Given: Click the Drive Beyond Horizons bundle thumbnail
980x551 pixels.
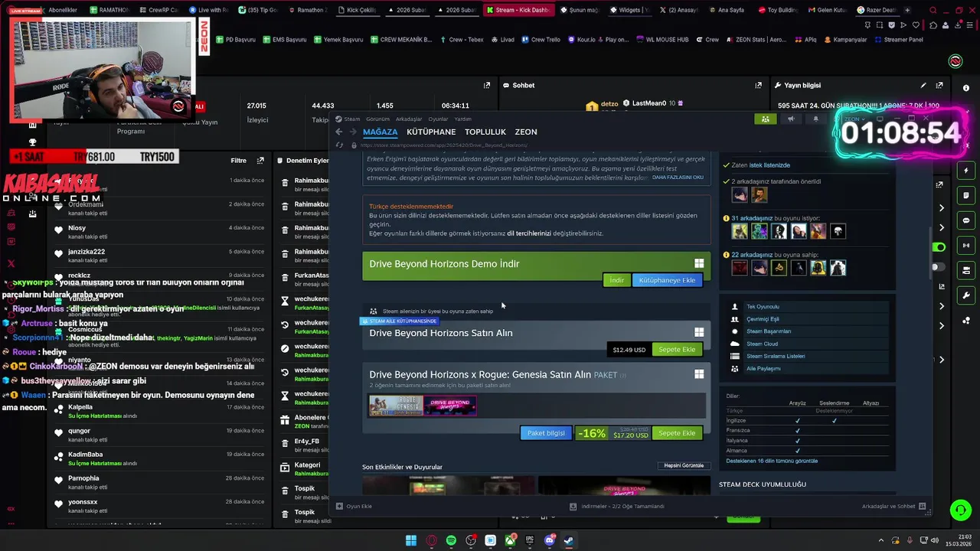Looking at the screenshot, I should point(450,406).
